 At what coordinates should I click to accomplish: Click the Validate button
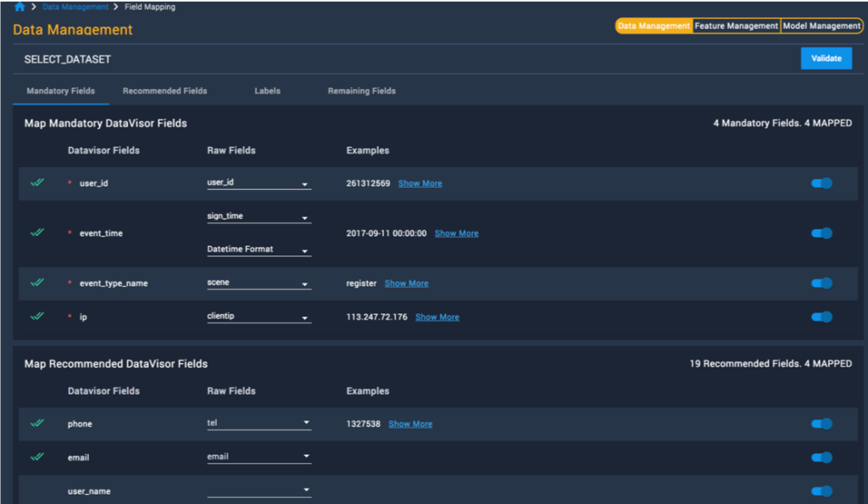pyautogui.click(x=826, y=59)
